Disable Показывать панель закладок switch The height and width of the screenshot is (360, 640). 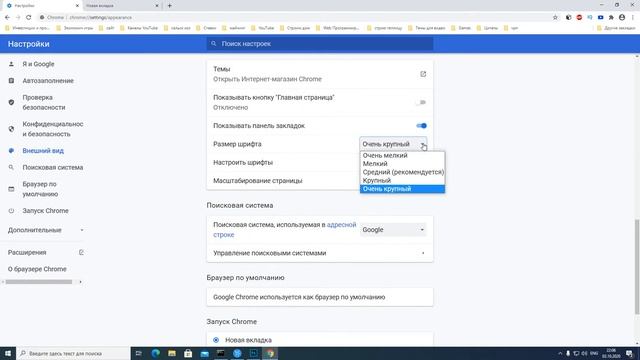421,126
